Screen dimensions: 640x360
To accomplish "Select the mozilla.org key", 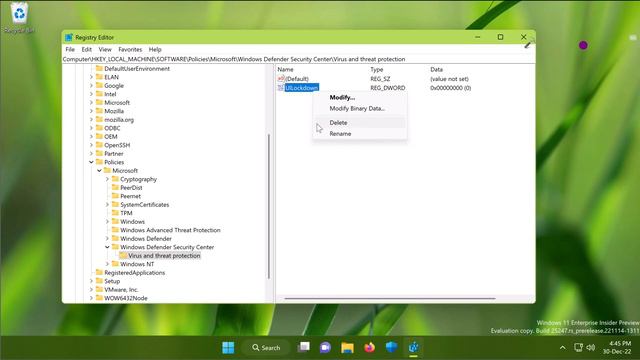I will point(119,120).
